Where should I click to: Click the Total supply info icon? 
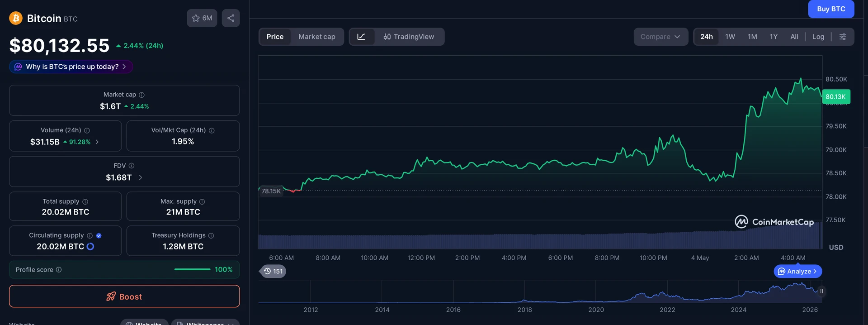(85, 201)
